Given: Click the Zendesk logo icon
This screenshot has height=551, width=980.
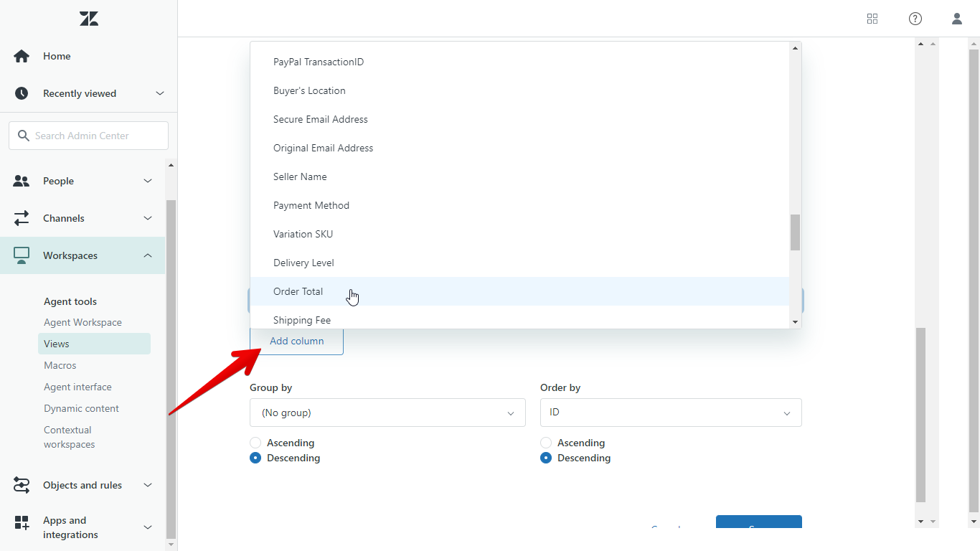Looking at the screenshot, I should 89,19.
